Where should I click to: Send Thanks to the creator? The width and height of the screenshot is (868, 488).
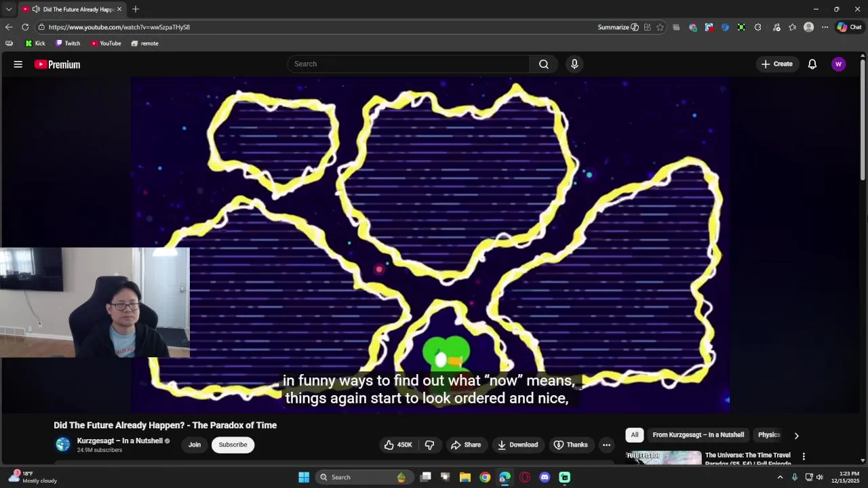point(570,445)
